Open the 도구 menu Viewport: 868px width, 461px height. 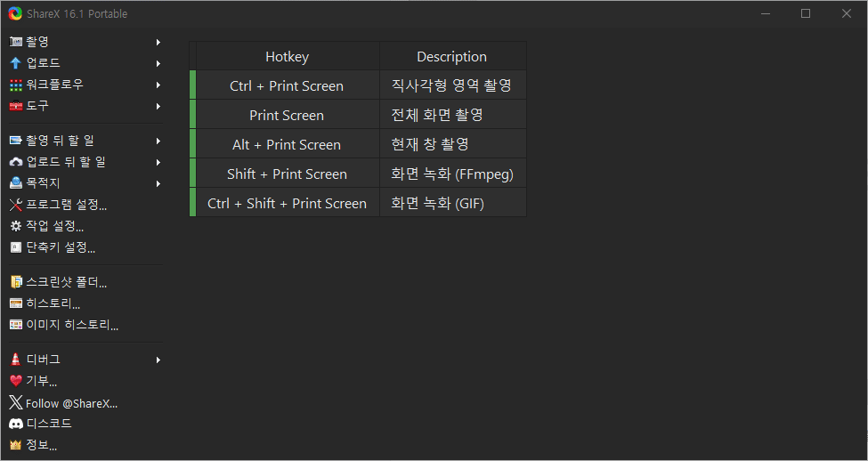85,106
